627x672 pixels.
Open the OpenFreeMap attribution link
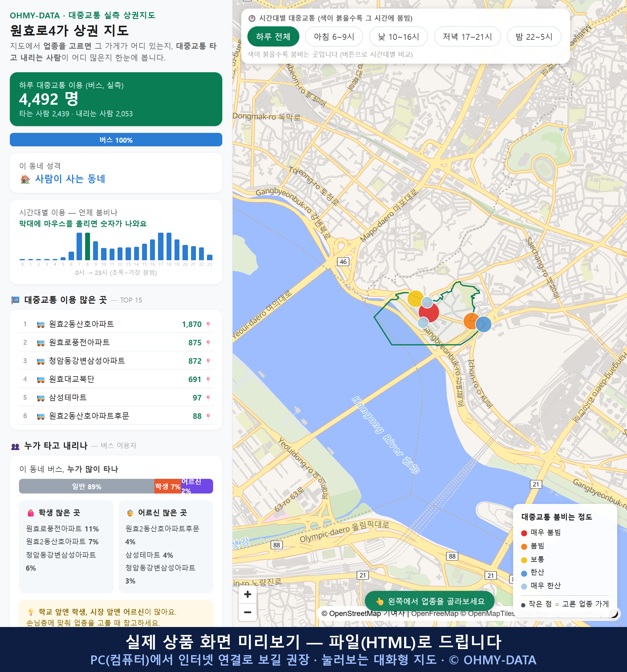435,613
